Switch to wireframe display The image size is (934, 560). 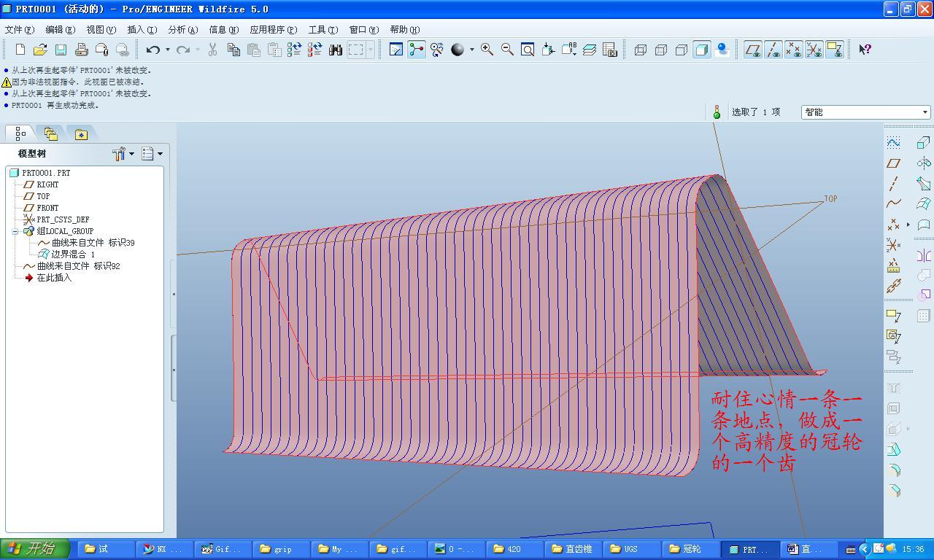pos(641,50)
